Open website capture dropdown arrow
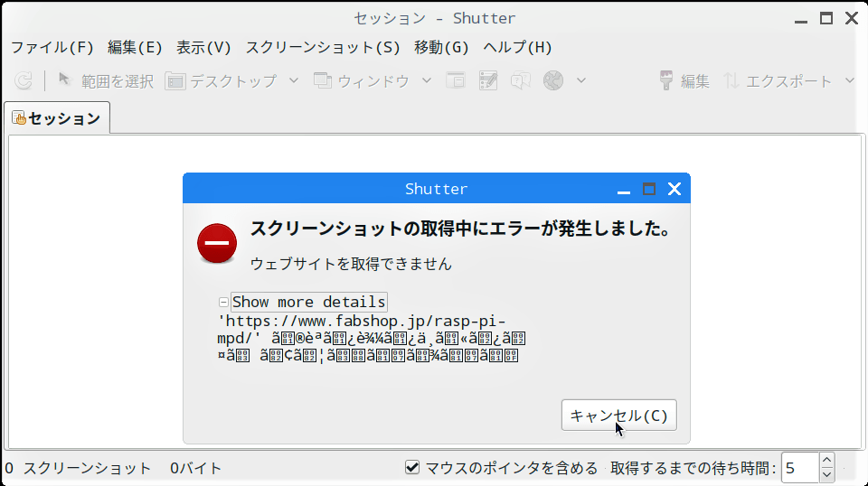This screenshot has width=868, height=486. (x=580, y=80)
